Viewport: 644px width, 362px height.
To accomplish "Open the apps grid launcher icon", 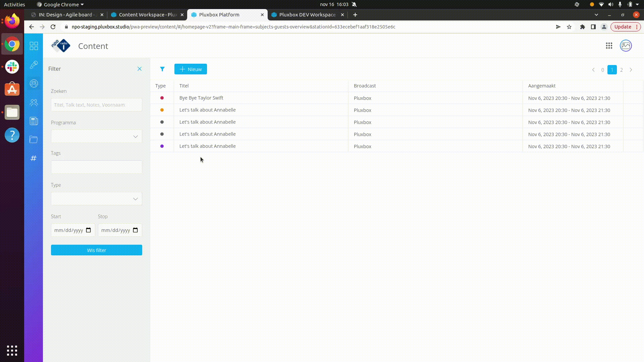I will pos(609,46).
